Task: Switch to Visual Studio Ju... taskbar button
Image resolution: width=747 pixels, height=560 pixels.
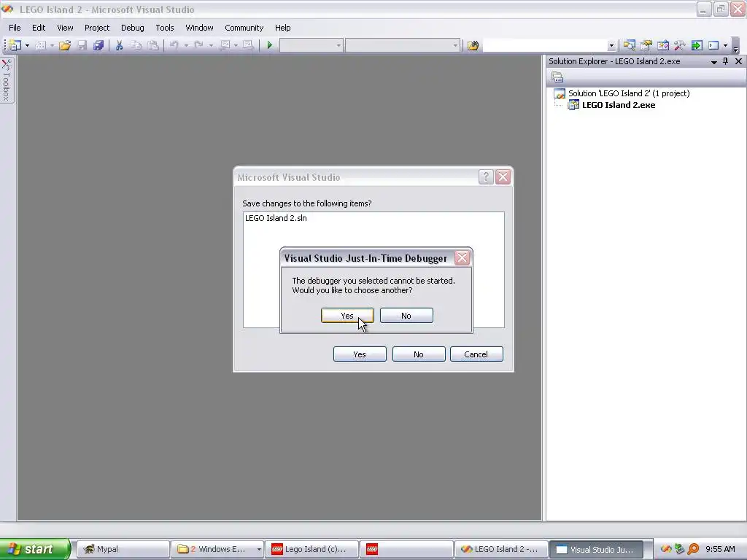Action: [x=596, y=550]
